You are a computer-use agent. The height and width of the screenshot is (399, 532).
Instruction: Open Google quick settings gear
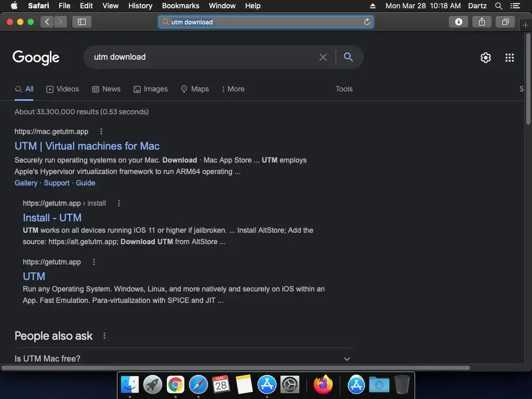486,58
